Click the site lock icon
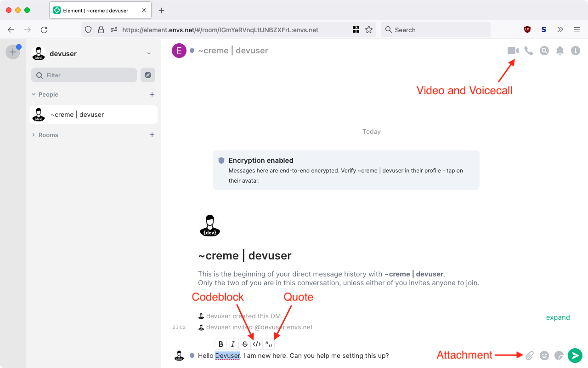This screenshot has height=368, width=588. point(101,29)
